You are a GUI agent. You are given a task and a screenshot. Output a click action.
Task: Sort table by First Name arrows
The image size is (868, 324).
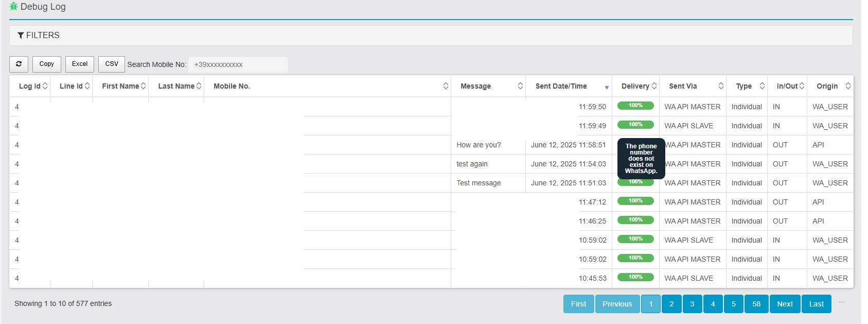point(144,86)
